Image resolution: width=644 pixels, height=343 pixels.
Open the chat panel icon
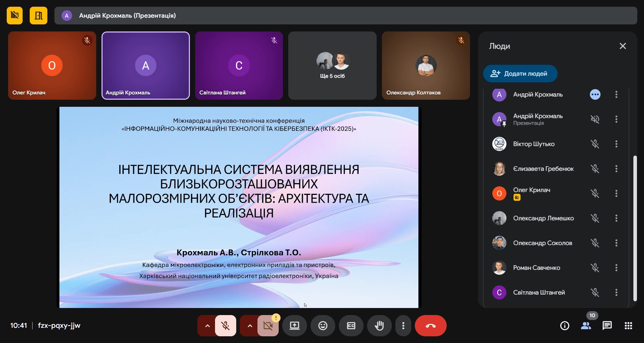pyautogui.click(x=607, y=326)
